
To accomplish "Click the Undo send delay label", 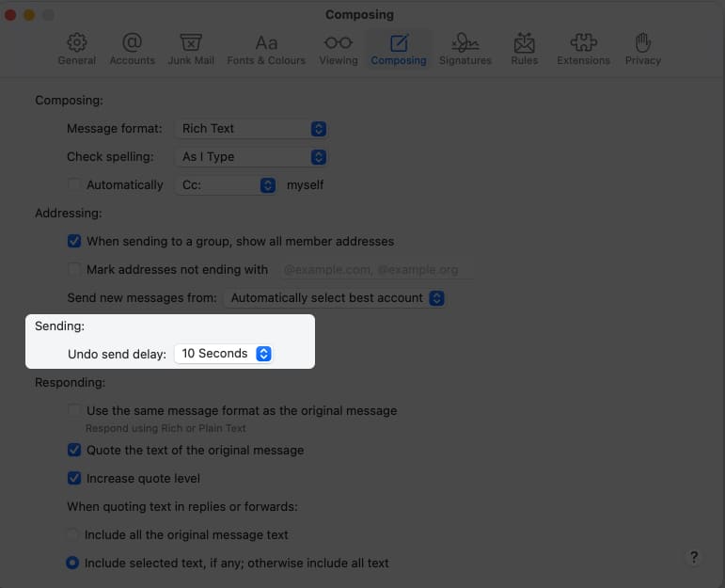I will coord(117,355).
